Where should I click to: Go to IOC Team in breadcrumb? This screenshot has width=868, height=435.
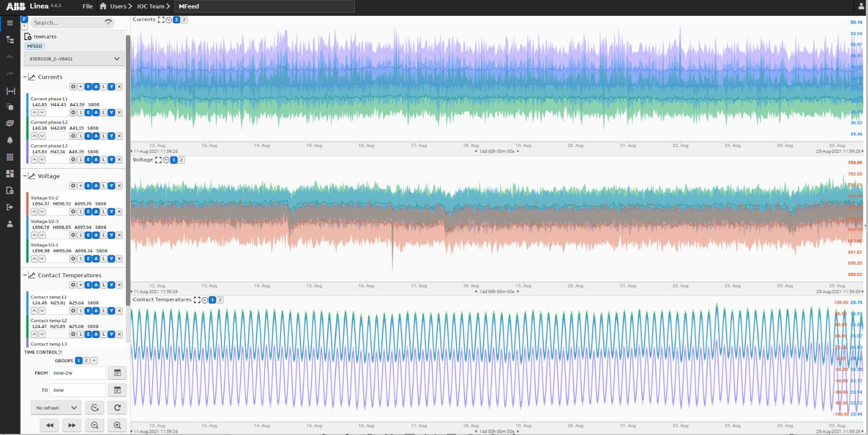tap(151, 7)
